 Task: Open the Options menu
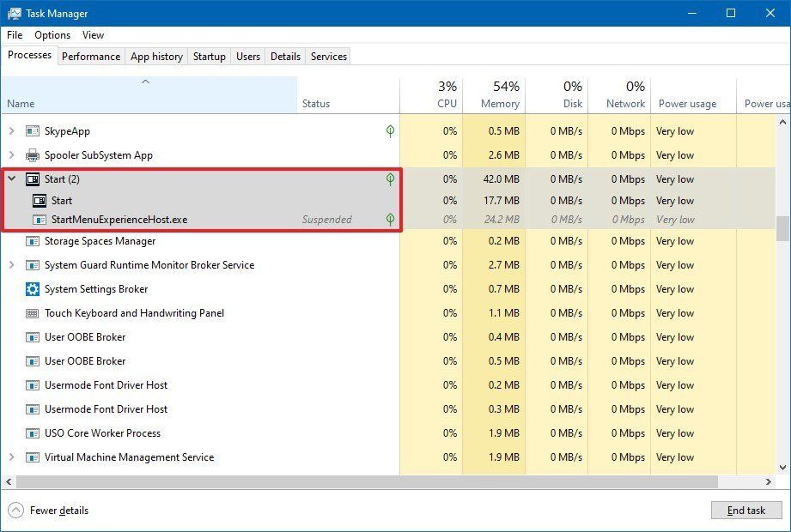[x=52, y=35]
